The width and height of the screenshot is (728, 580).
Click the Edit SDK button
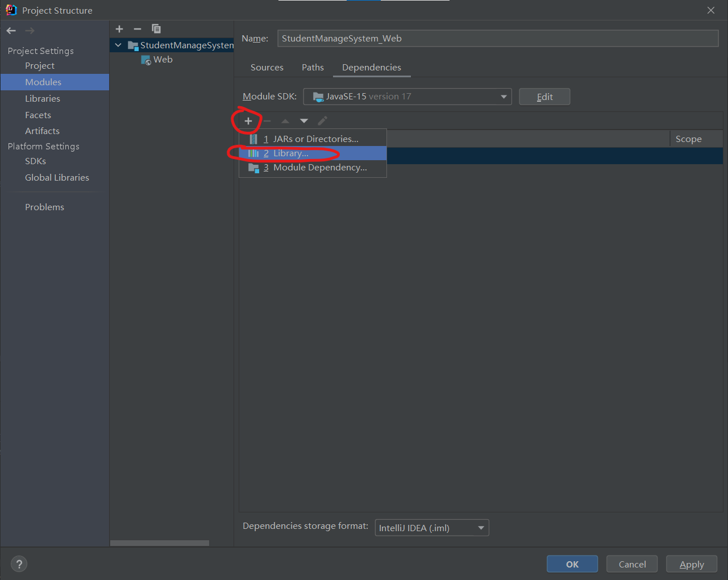544,97
